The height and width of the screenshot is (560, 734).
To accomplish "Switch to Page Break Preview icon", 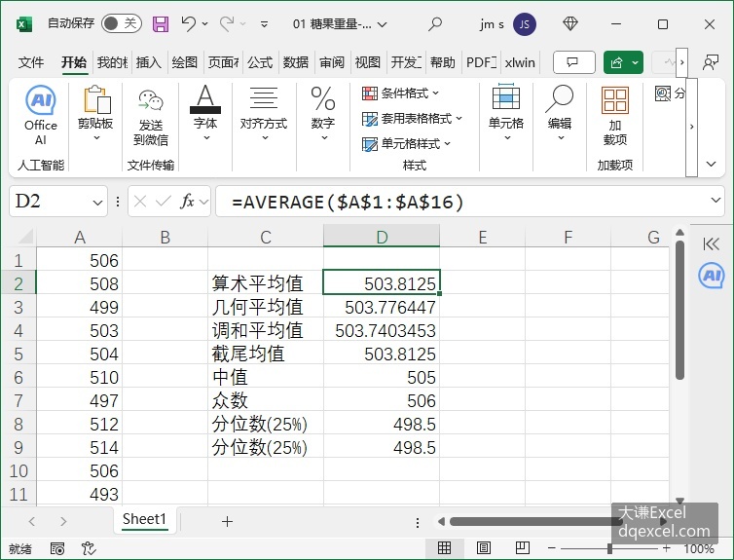I will (x=523, y=547).
